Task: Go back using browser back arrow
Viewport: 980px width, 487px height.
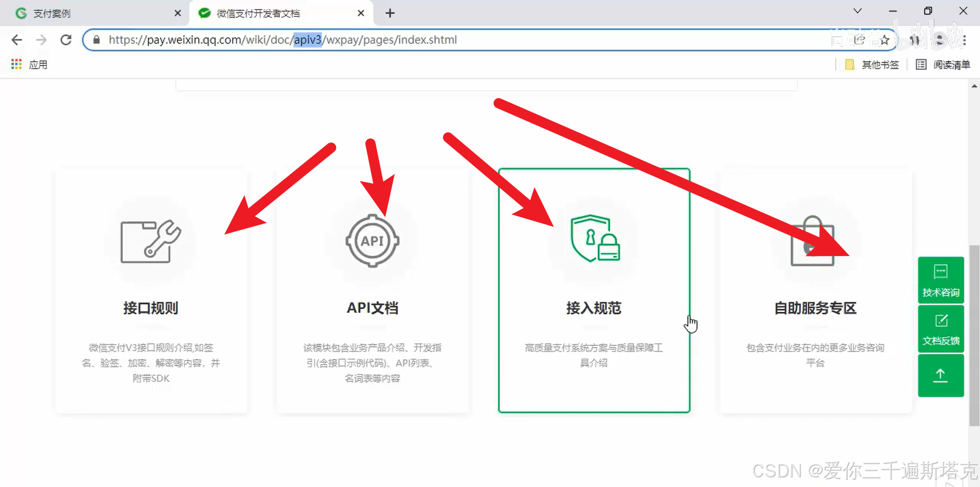Action: [17, 40]
